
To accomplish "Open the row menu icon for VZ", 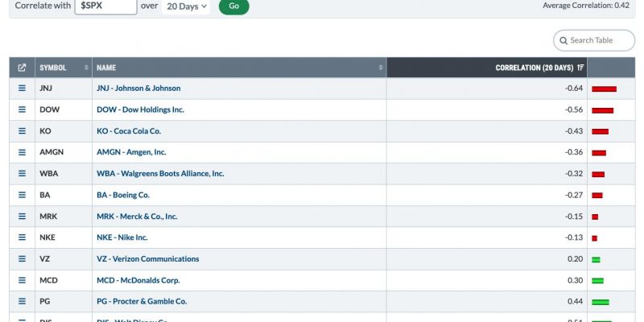I will pos(23,258).
